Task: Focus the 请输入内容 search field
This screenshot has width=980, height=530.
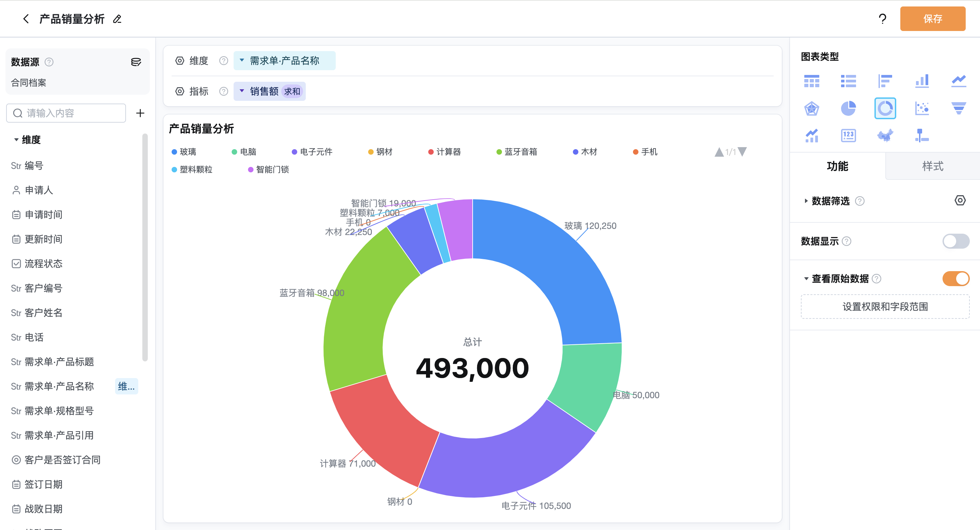Action: click(66, 113)
